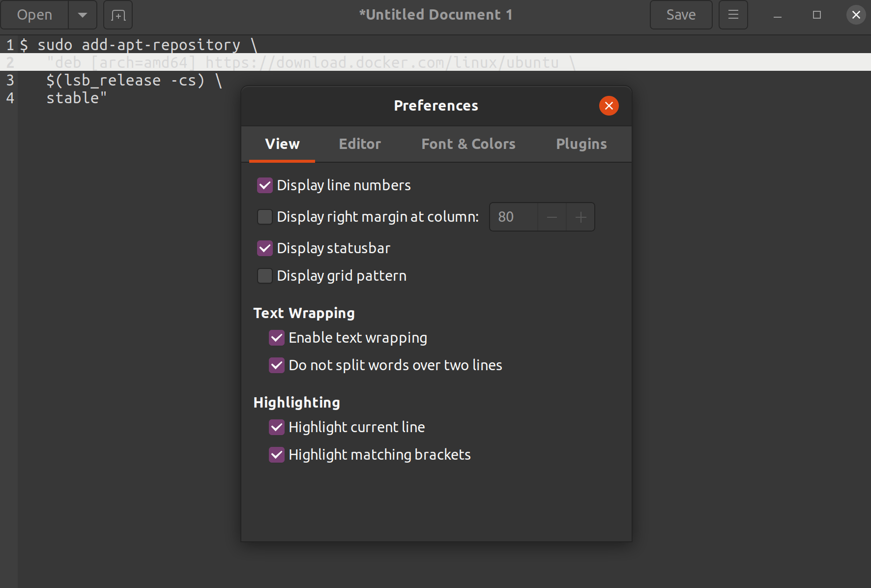871x588 pixels.
Task: Open the Font & Colors tab
Action: [x=468, y=144]
